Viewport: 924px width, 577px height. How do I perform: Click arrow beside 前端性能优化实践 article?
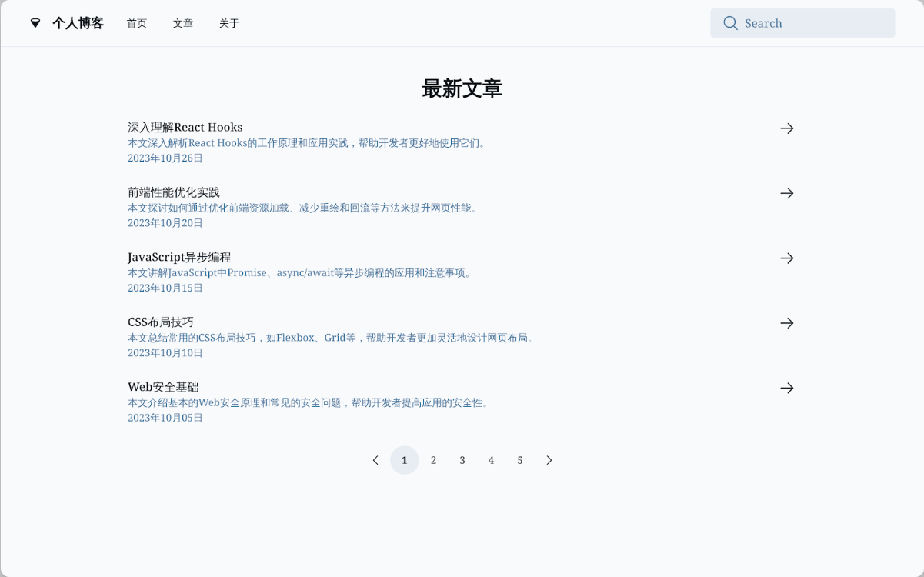click(786, 193)
